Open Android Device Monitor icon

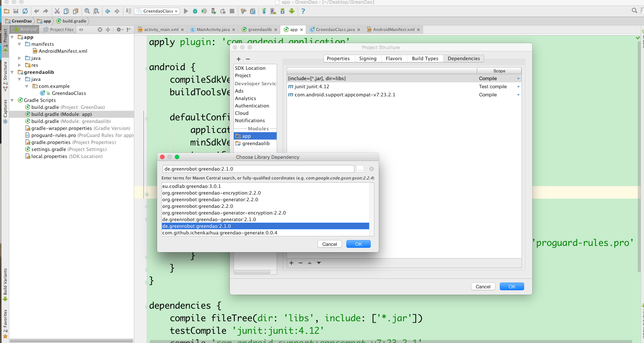(x=292, y=11)
